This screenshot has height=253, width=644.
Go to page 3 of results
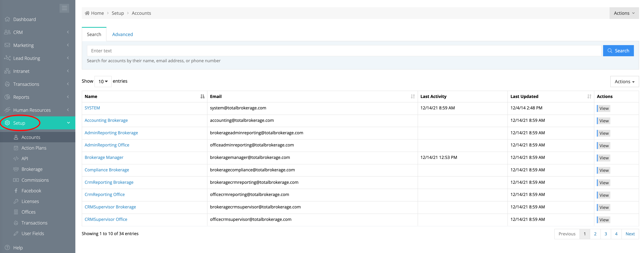606,234
